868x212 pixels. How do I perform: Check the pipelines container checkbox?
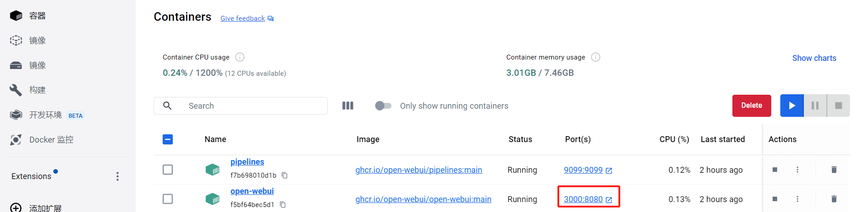coord(168,170)
